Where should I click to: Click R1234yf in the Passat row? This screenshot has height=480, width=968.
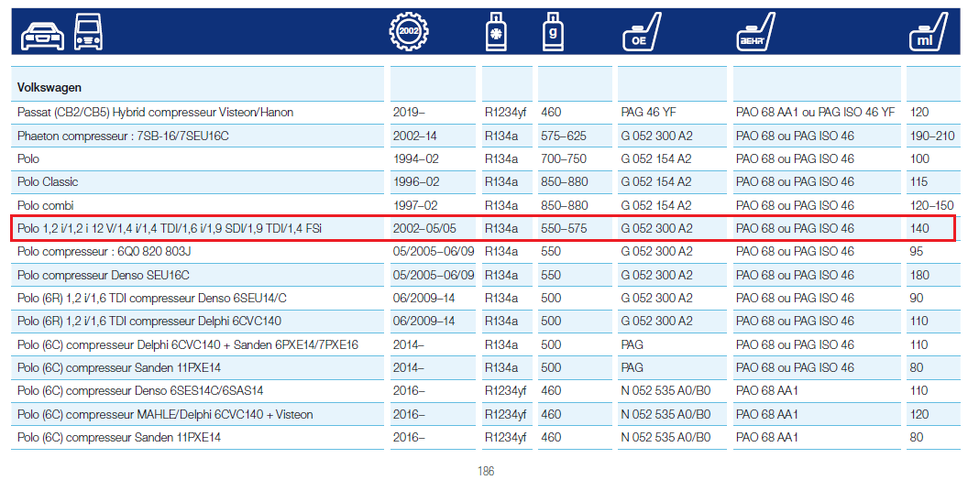click(505, 112)
